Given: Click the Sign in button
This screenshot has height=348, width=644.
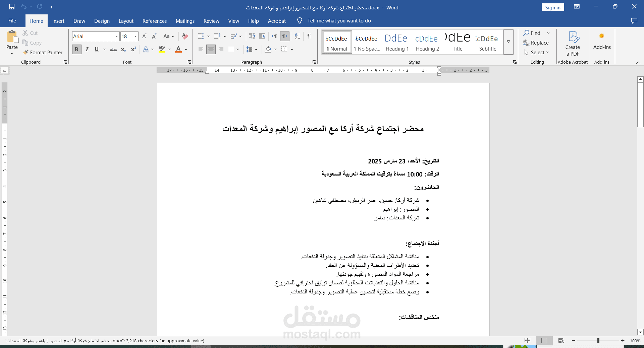Looking at the screenshot, I should (x=552, y=7).
